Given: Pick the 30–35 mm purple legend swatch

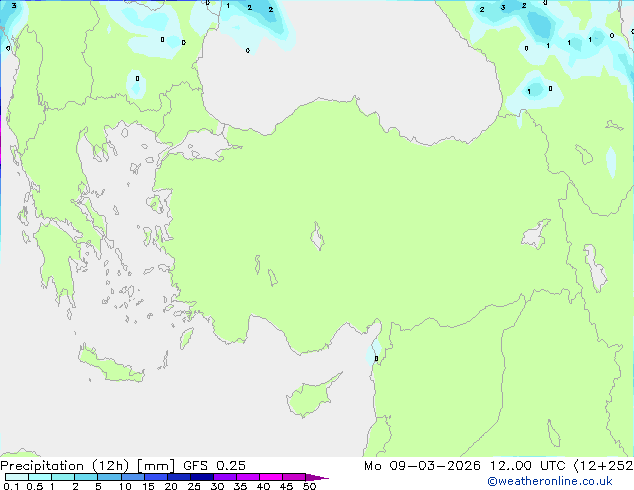Looking at the screenshot, I should coord(225,477).
